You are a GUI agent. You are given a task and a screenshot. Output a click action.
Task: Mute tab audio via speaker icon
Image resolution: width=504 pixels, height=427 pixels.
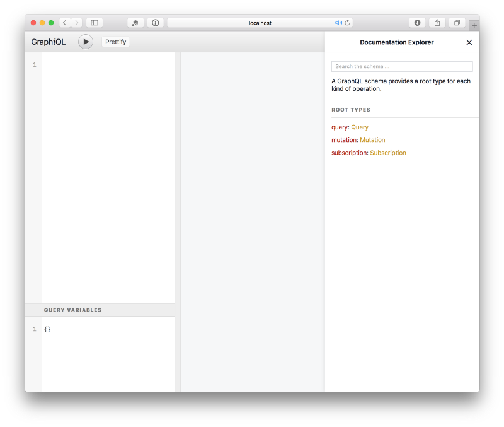338,23
